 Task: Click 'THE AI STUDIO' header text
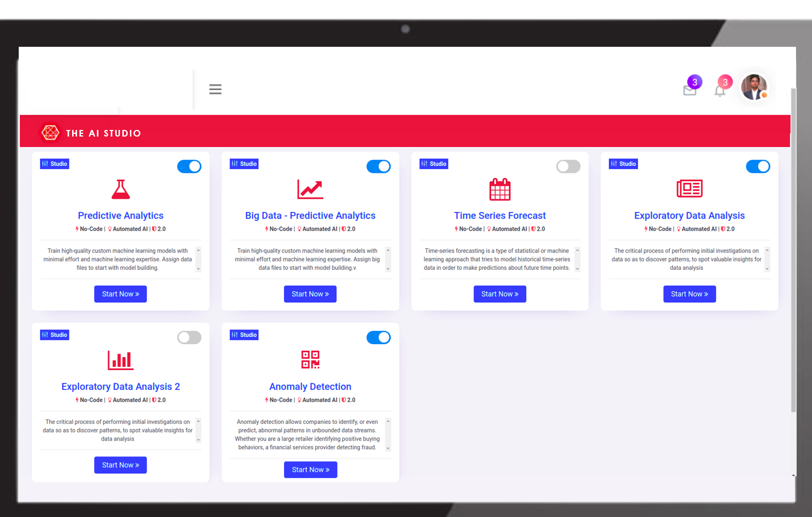pos(103,133)
